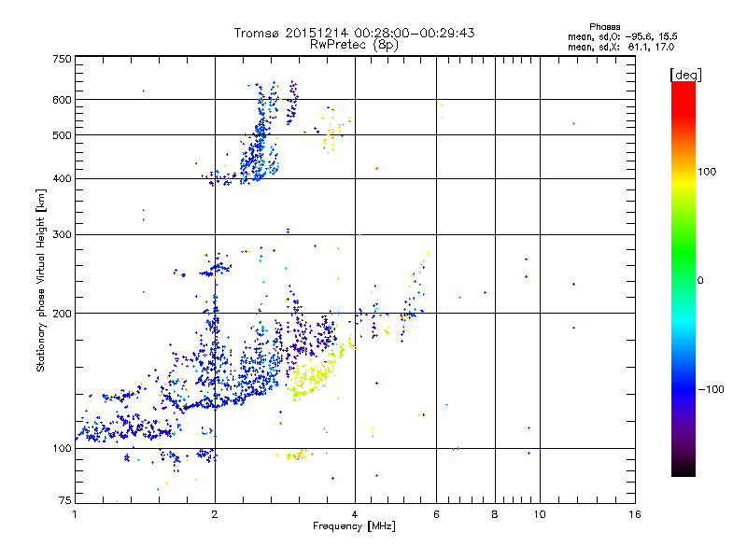
Task: Click the 'Stationary phase Virtual Height [km]' axis label
Action: coord(41,281)
